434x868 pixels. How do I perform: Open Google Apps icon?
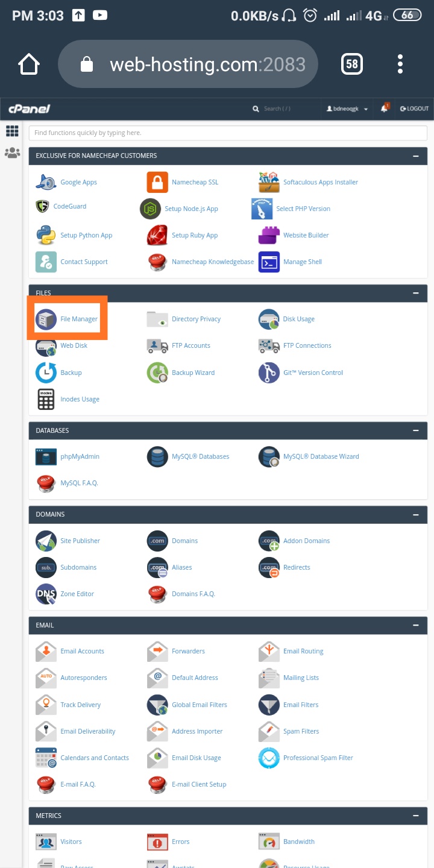click(x=46, y=182)
